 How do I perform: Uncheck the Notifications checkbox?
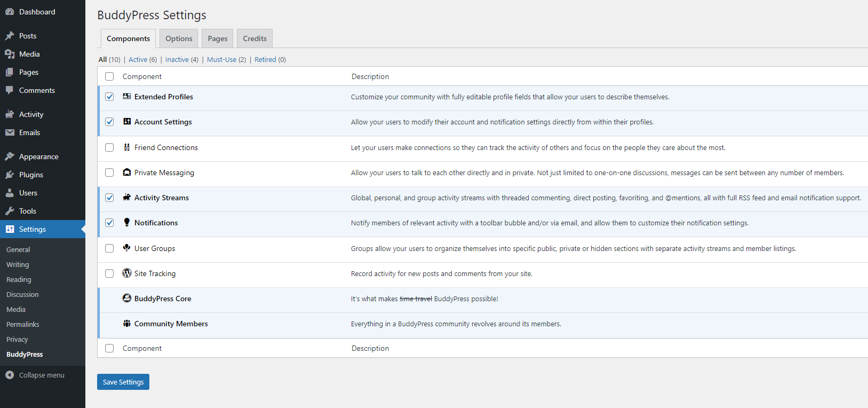point(109,223)
